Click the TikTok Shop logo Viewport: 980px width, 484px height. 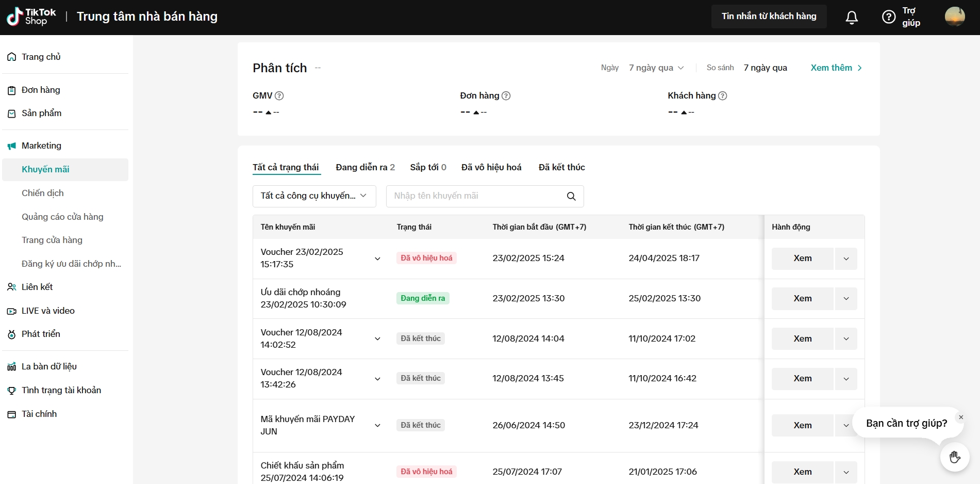pyautogui.click(x=31, y=17)
